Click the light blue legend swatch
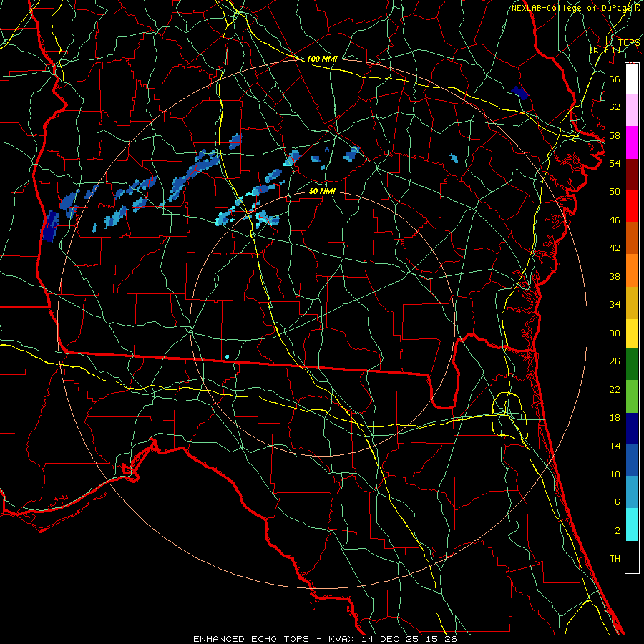644x644 pixels. point(632,492)
